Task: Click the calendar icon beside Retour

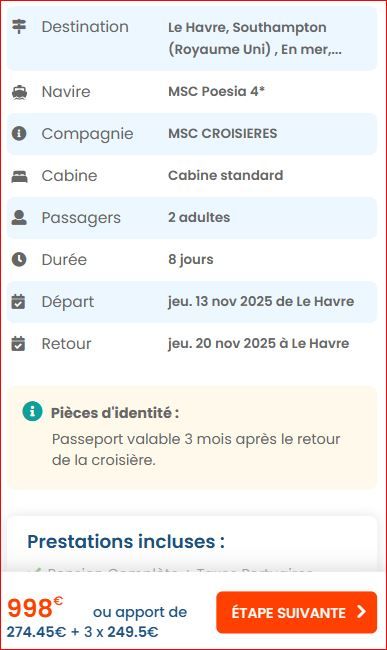Action: [x=19, y=344]
